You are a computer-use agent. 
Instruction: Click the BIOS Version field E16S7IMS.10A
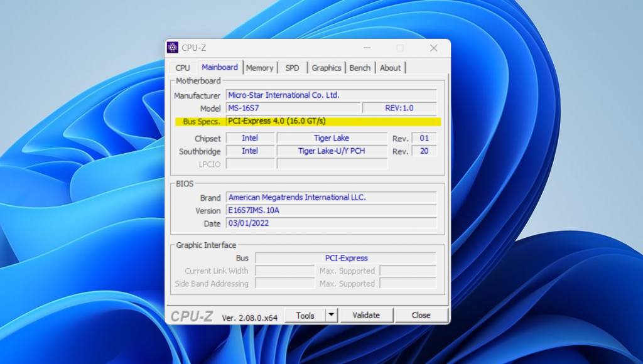331,211
